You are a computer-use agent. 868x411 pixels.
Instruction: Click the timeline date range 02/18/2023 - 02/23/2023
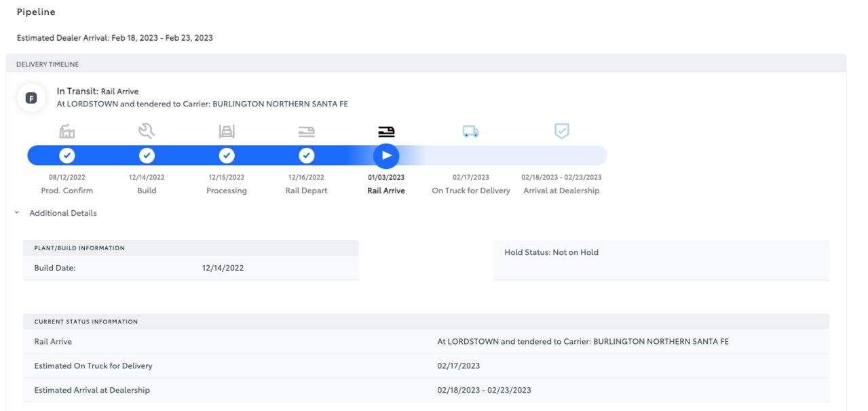pos(562,178)
